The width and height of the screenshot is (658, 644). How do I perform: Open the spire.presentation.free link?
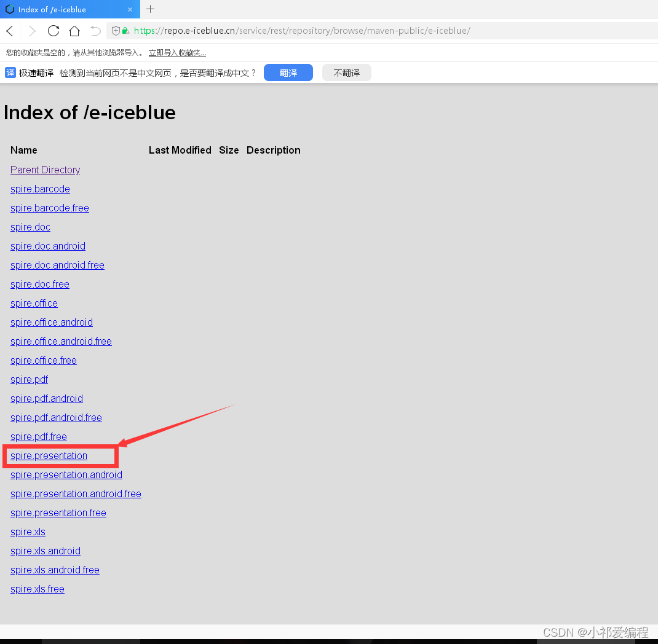coord(58,512)
